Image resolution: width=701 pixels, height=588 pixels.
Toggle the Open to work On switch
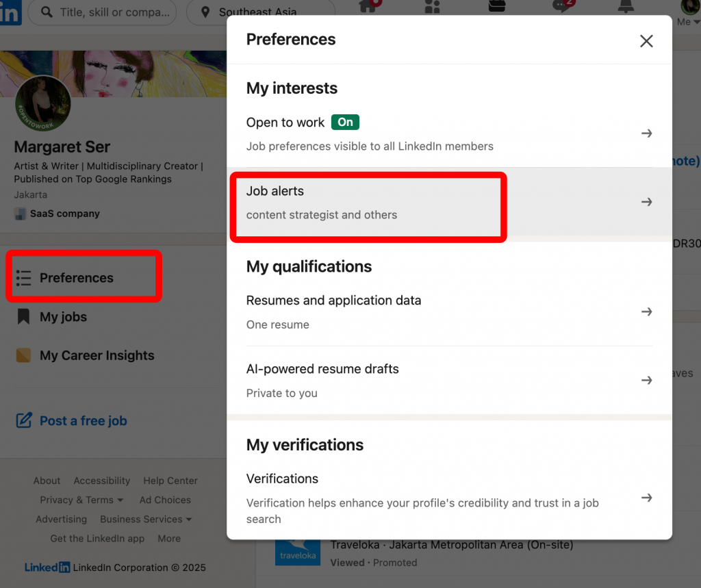345,122
